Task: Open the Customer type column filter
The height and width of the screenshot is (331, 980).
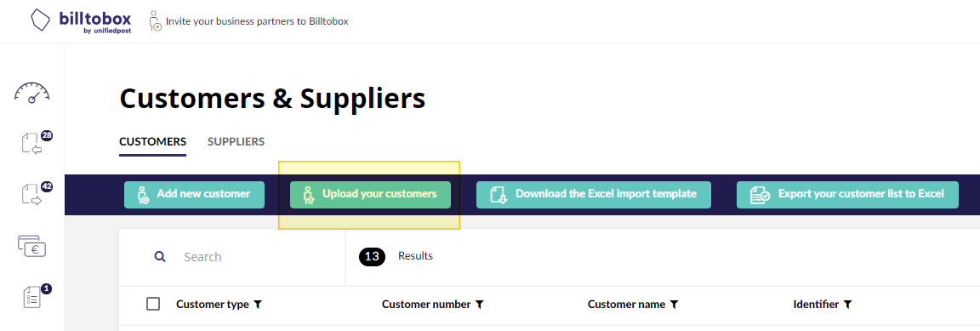Action: [x=257, y=305]
